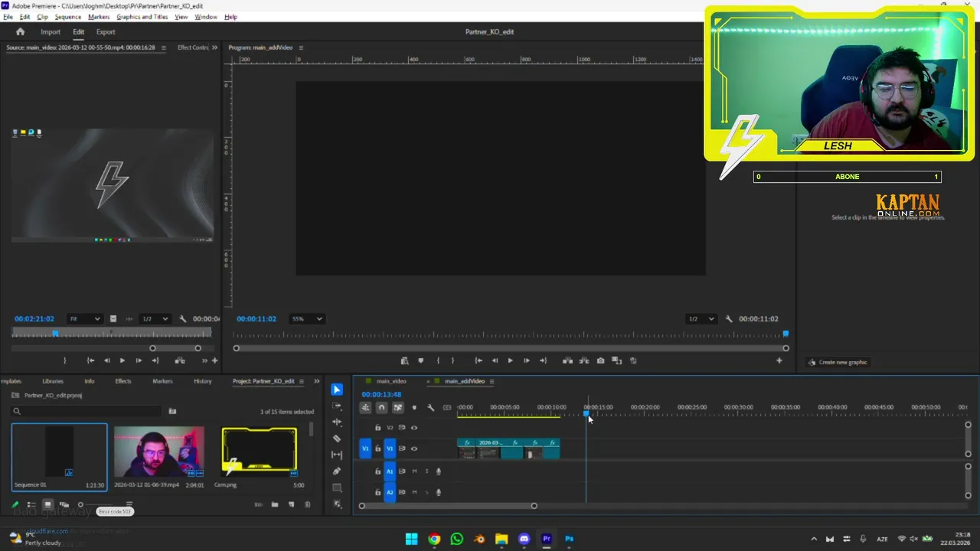Toggle lock on the A1 track
The width and height of the screenshot is (980, 551).
(377, 471)
